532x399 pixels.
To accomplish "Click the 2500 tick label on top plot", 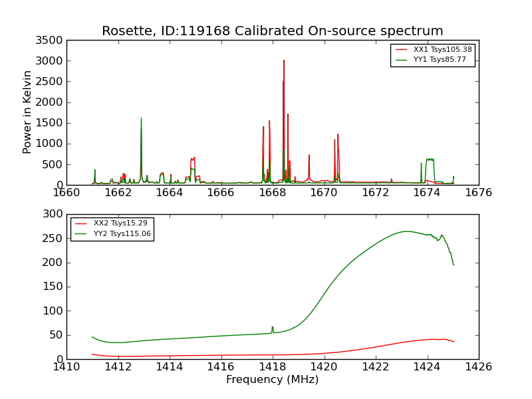I will [x=49, y=82].
